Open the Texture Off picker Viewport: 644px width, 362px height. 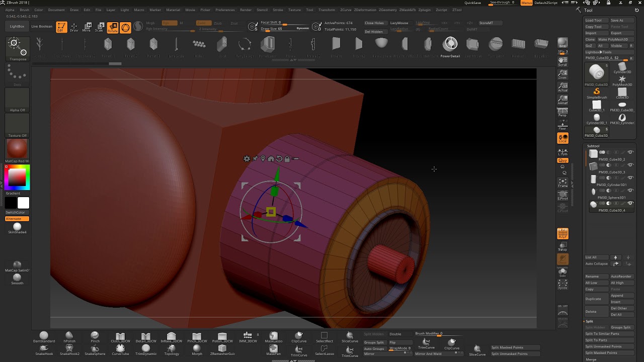point(17,126)
